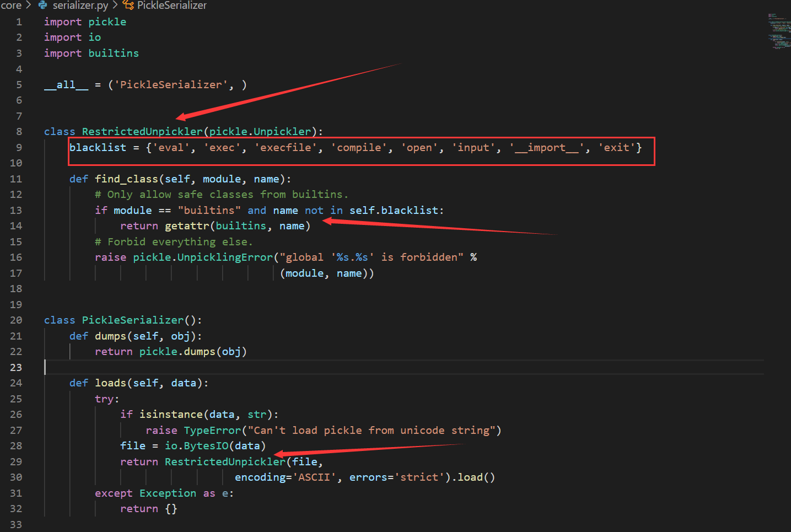Click 'import builtins' on line 3
The width and height of the screenshot is (791, 532).
tap(92, 53)
